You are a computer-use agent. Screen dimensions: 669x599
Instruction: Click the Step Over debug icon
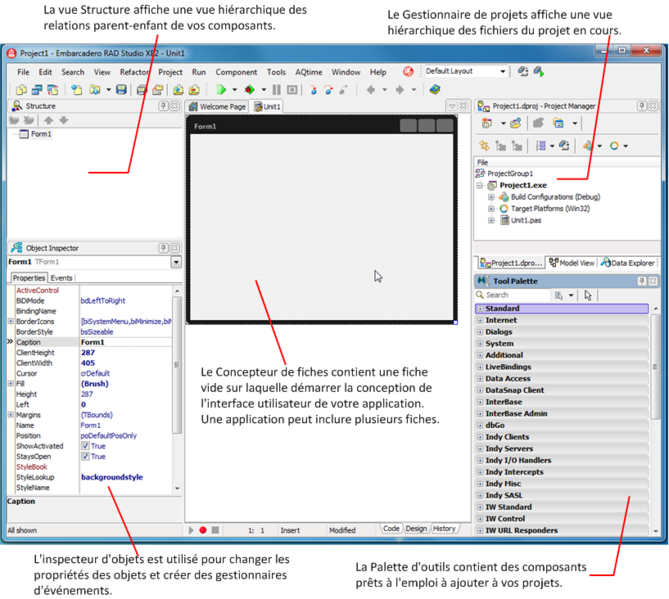(x=328, y=90)
